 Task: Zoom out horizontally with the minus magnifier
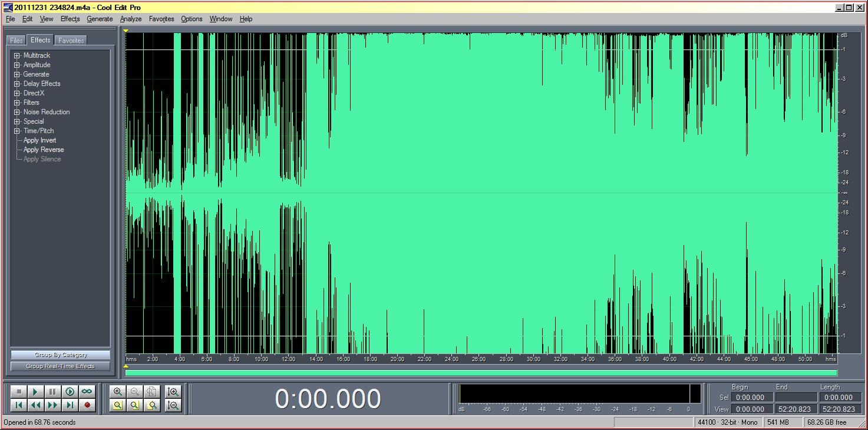[135, 392]
